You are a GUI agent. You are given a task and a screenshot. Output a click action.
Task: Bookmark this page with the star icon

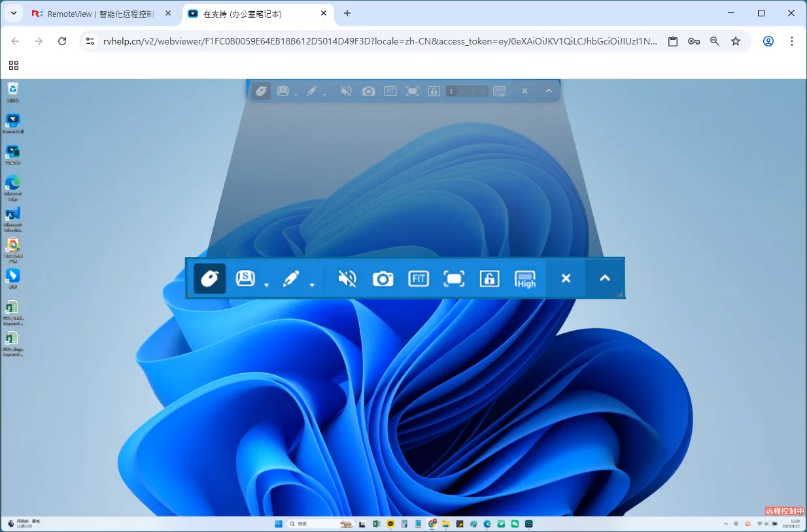(736, 41)
